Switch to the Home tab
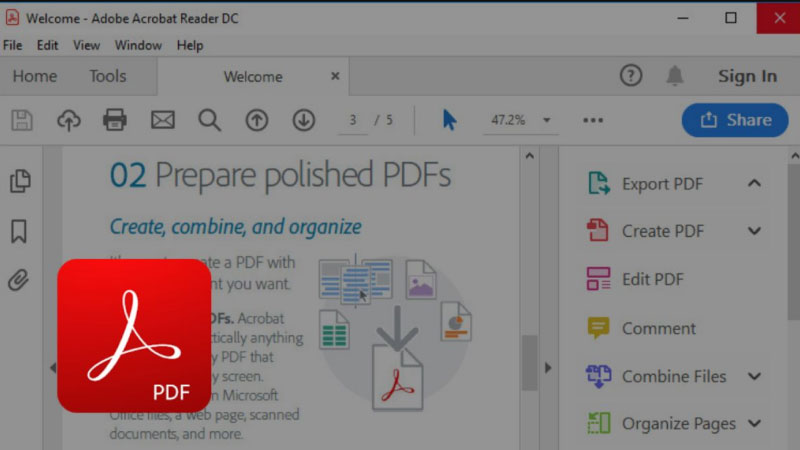Screen dimensions: 800x450 point(35,76)
